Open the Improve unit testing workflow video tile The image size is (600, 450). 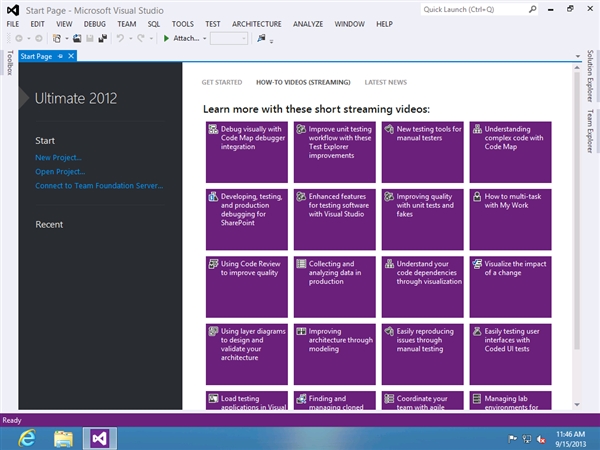335,152
